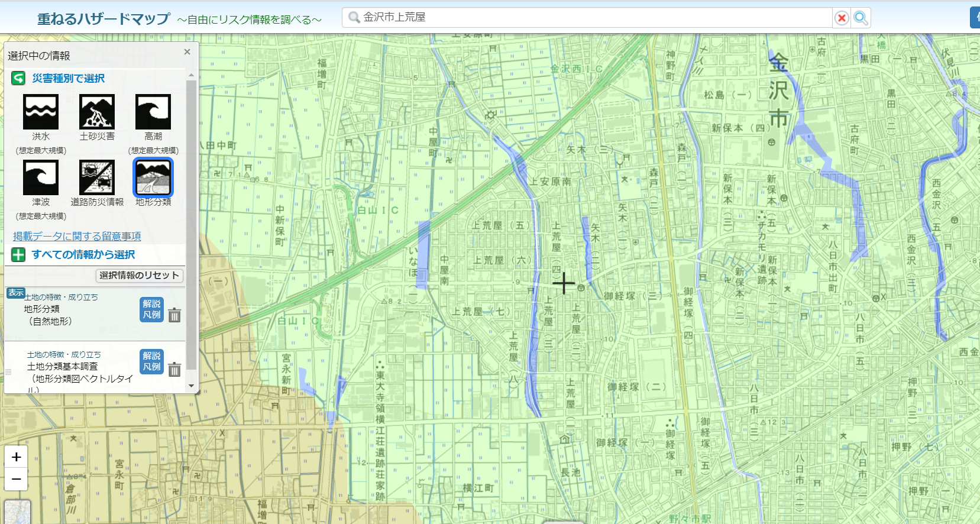This screenshot has width=980, height=524.
Task: Select the 土砂災害 landslide hazard icon
Action: 97,112
